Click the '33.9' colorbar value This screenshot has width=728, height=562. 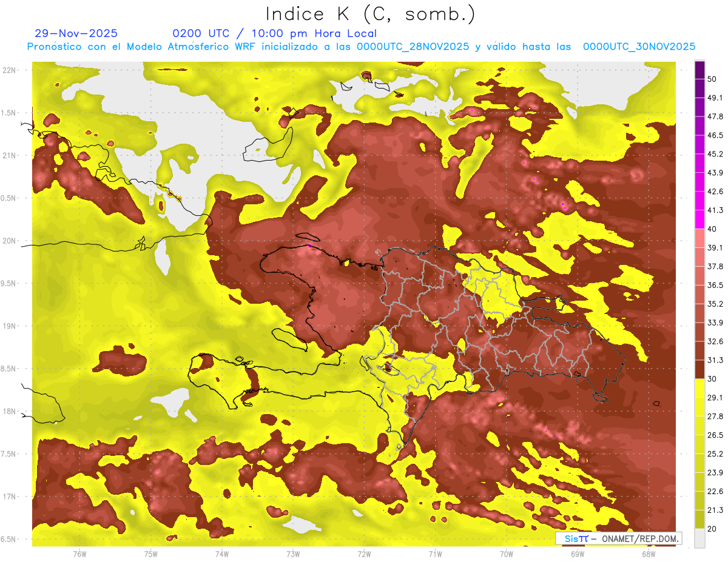pos(715,323)
